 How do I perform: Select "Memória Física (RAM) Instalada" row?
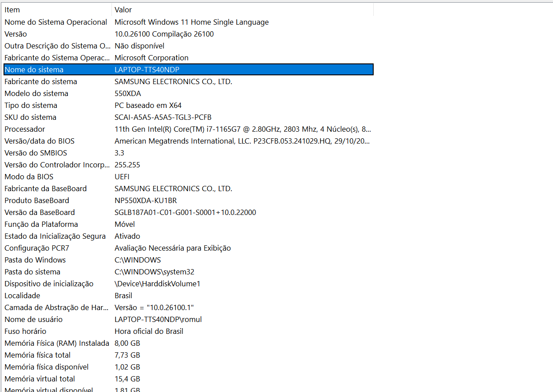(189, 343)
